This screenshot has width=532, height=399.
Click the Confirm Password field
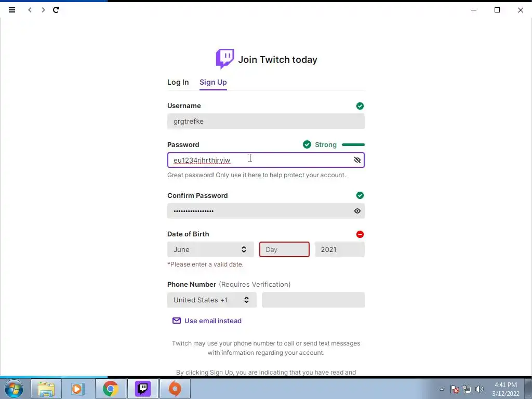click(x=266, y=211)
